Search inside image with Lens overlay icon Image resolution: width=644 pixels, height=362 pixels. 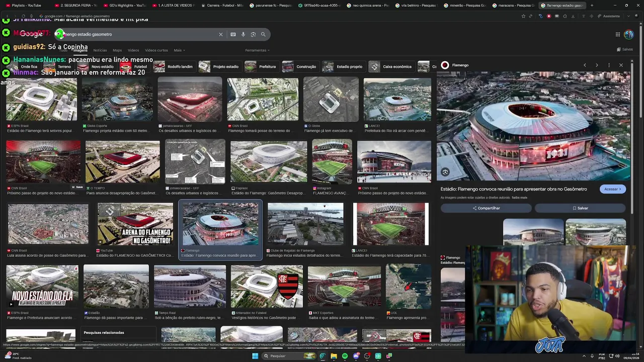coord(445,172)
